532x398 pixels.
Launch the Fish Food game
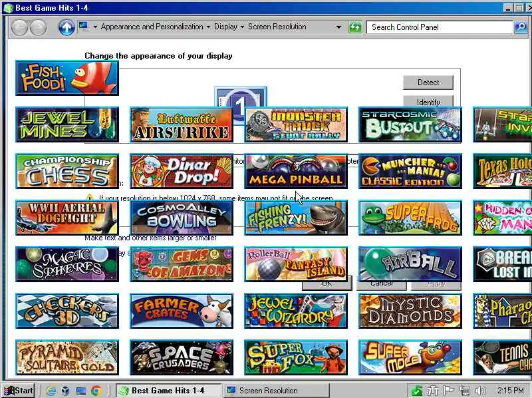tap(67, 78)
